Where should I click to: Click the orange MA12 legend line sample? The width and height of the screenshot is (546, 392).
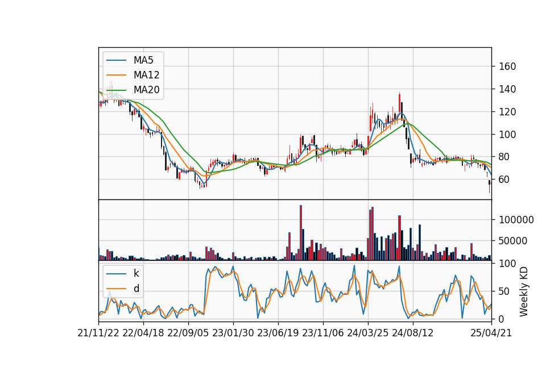pos(116,75)
